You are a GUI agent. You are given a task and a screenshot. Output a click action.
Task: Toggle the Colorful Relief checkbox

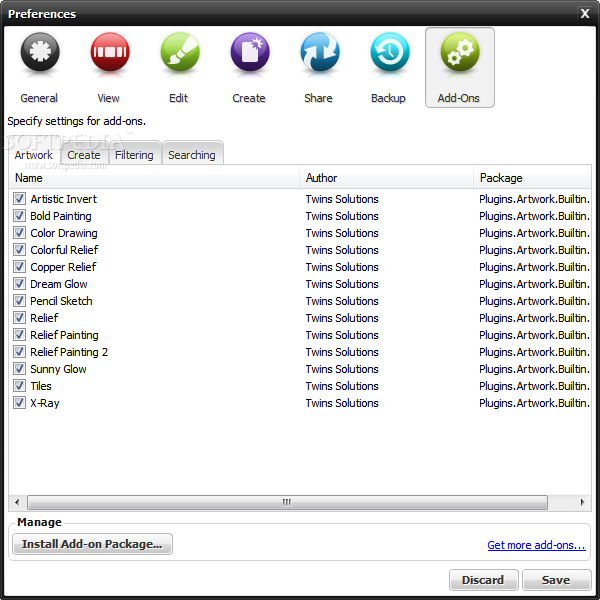(20, 250)
